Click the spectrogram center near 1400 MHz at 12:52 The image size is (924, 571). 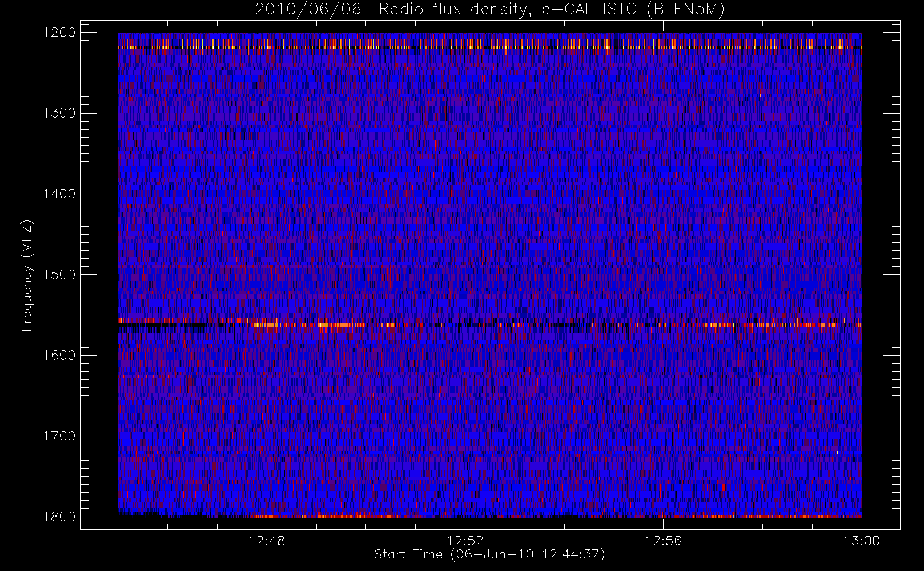(465, 194)
